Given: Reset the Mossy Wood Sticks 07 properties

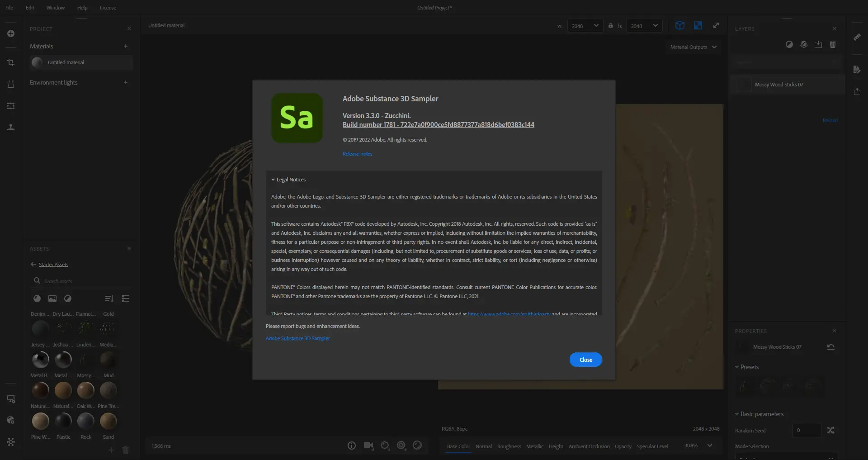Looking at the screenshot, I should [830, 347].
